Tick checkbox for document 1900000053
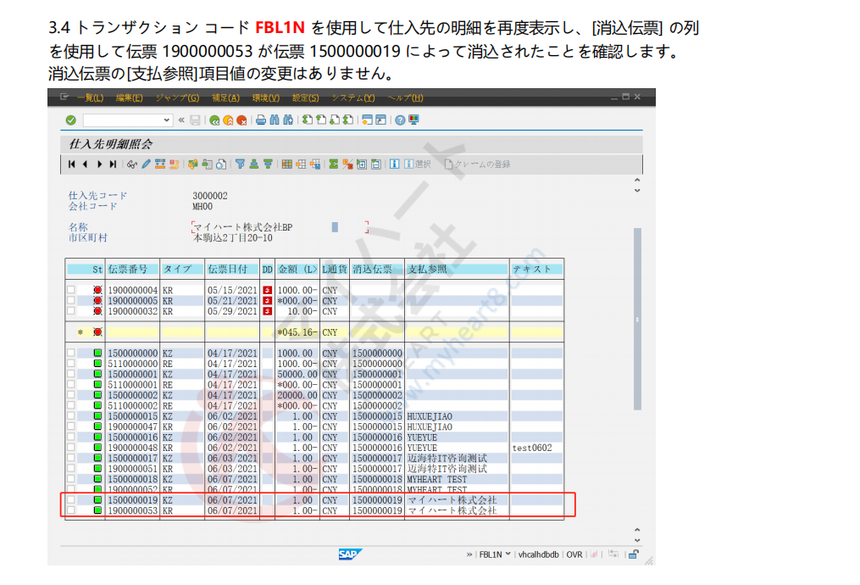 (71, 510)
